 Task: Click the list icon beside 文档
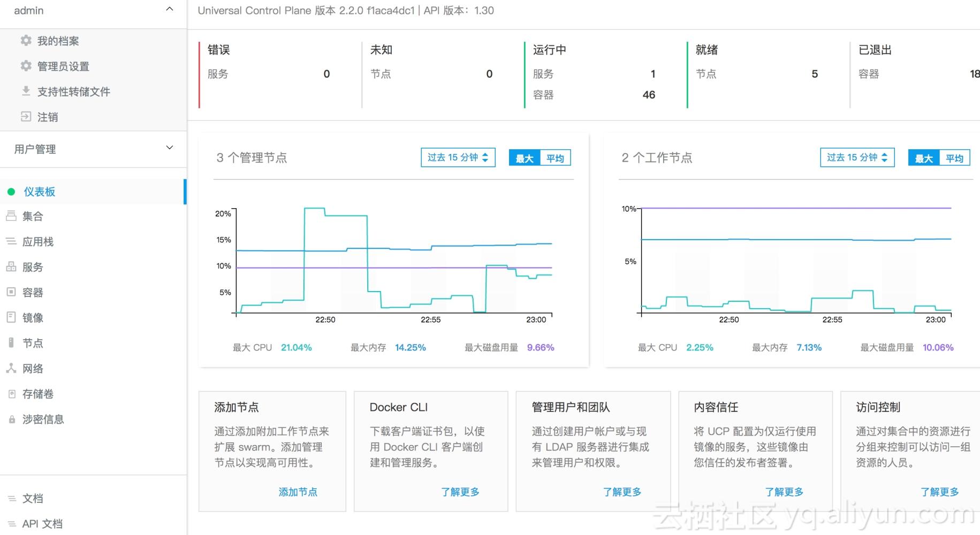tap(12, 498)
